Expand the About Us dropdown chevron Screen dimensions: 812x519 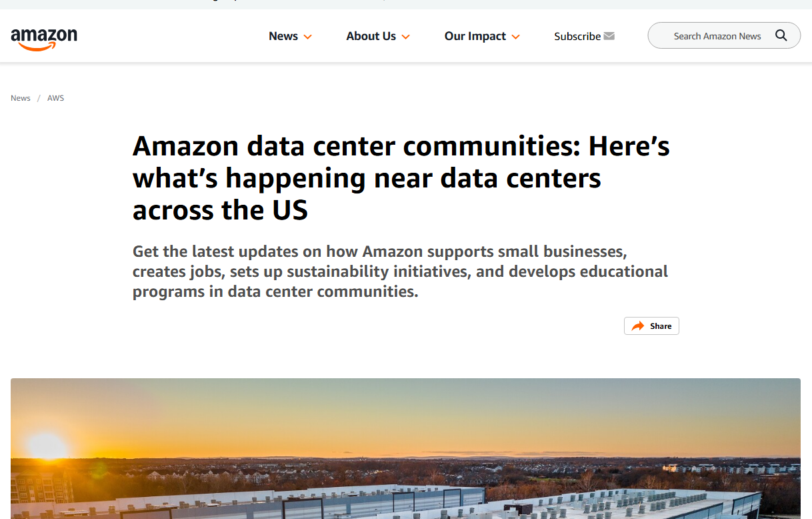click(405, 37)
